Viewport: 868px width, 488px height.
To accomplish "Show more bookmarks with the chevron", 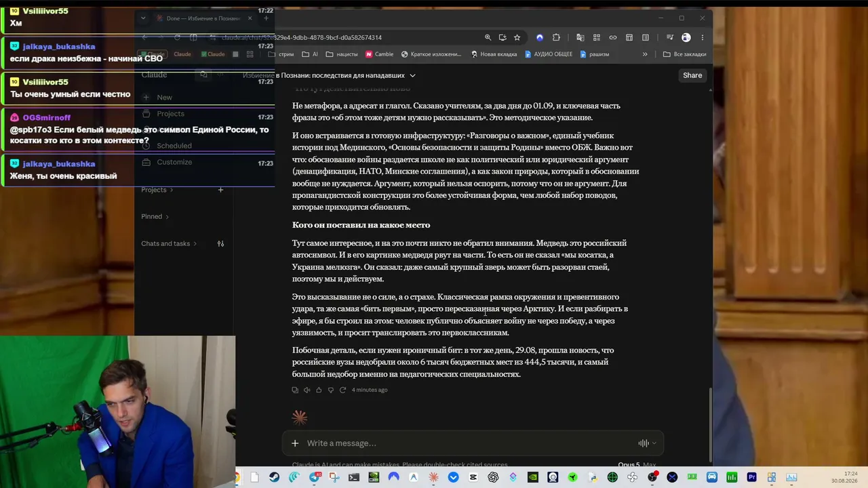I will click(x=645, y=54).
